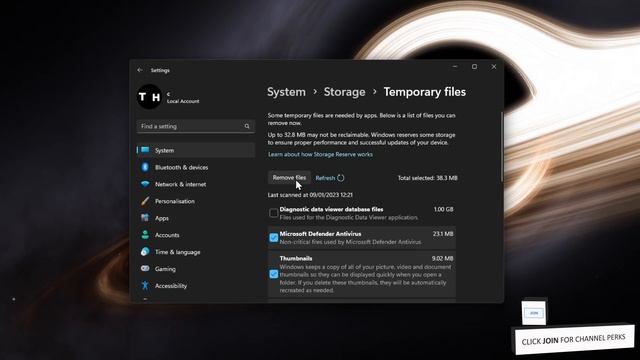Click Storage in the breadcrumb

pyautogui.click(x=344, y=92)
